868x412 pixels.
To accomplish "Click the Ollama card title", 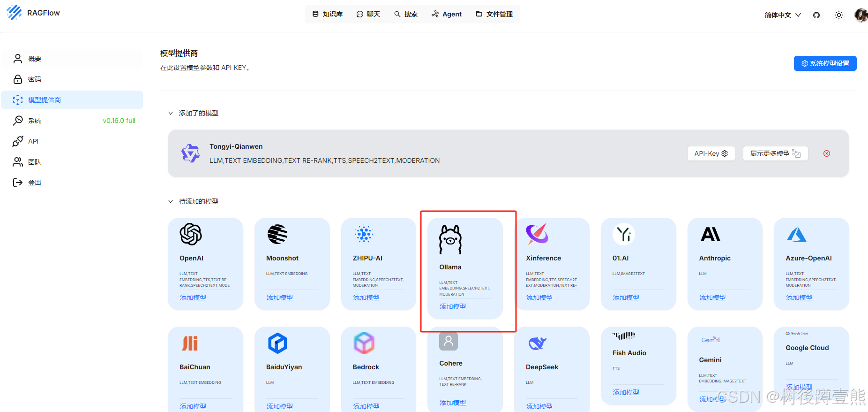I will 450,267.
